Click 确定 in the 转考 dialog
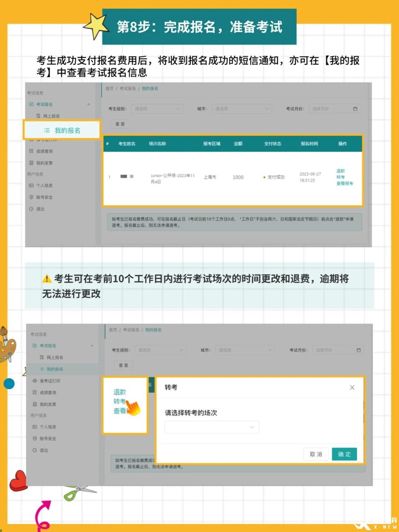 (344, 454)
